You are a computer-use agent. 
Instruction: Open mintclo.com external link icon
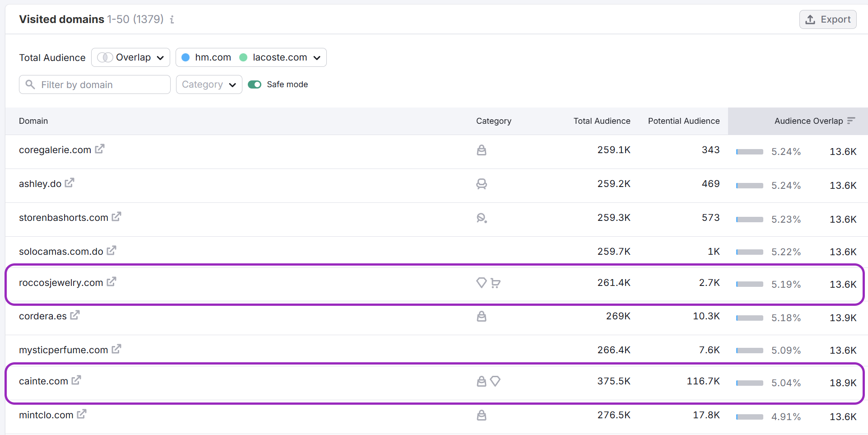pyautogui.click(x=82, y=414)
